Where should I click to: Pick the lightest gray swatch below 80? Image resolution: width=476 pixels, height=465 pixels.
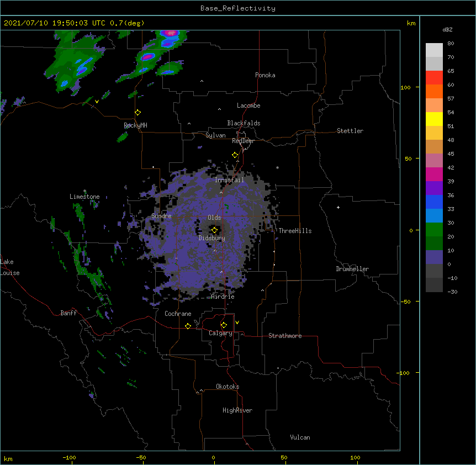point(434,50)
